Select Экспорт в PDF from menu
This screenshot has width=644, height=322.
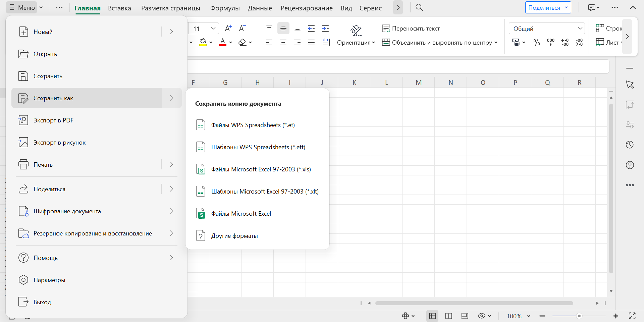coord(53,120)
